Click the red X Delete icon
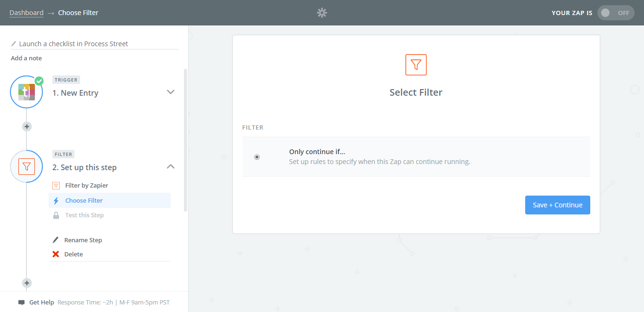The height and width of the screenshot is (312, 644). [56, 254]
